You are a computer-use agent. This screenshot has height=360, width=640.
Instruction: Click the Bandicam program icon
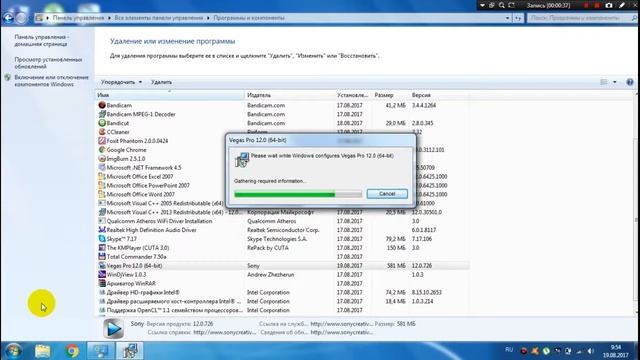102,105
